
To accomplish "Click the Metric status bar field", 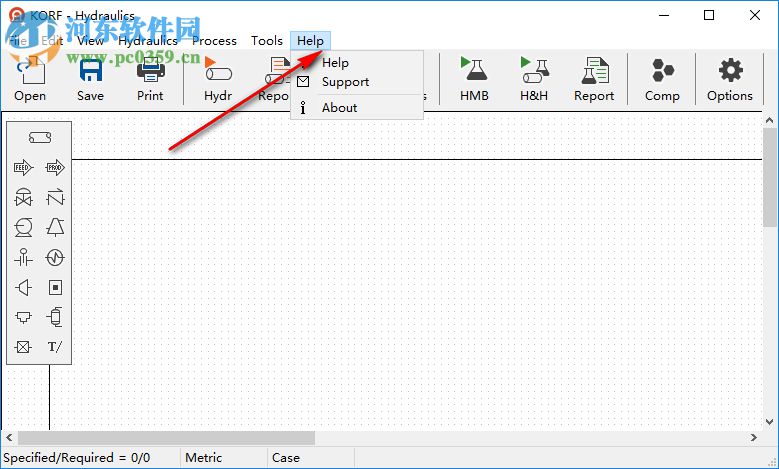I will (x=224, y=458).
